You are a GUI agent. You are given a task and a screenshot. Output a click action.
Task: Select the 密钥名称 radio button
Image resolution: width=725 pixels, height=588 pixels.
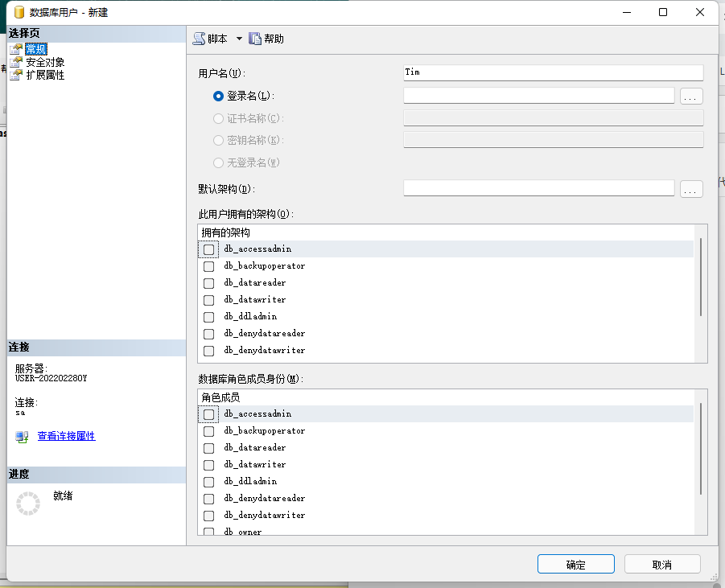tap(218, 140)
